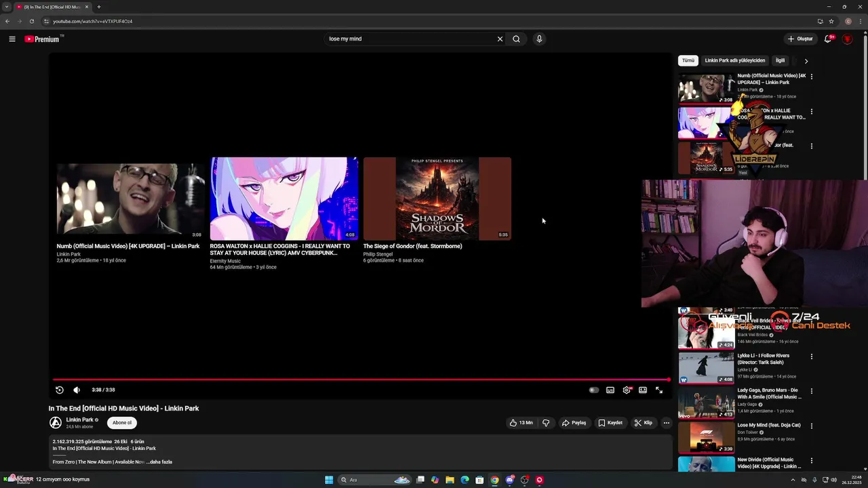Switch to theater mode
868x488 pixels.
[643, 390]
